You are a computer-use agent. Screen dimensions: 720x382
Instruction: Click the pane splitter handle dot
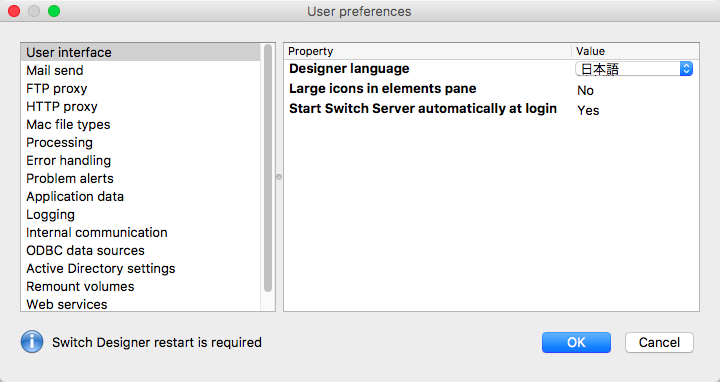279,177
